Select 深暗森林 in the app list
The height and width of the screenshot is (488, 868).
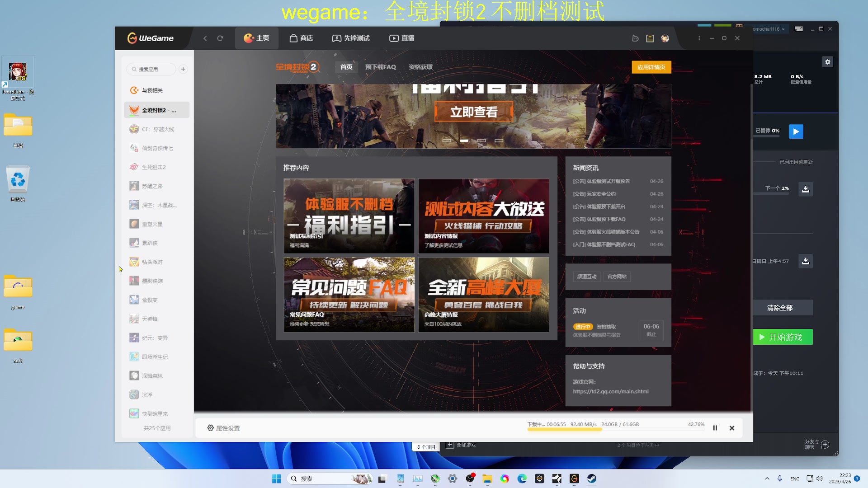(156, 376)
